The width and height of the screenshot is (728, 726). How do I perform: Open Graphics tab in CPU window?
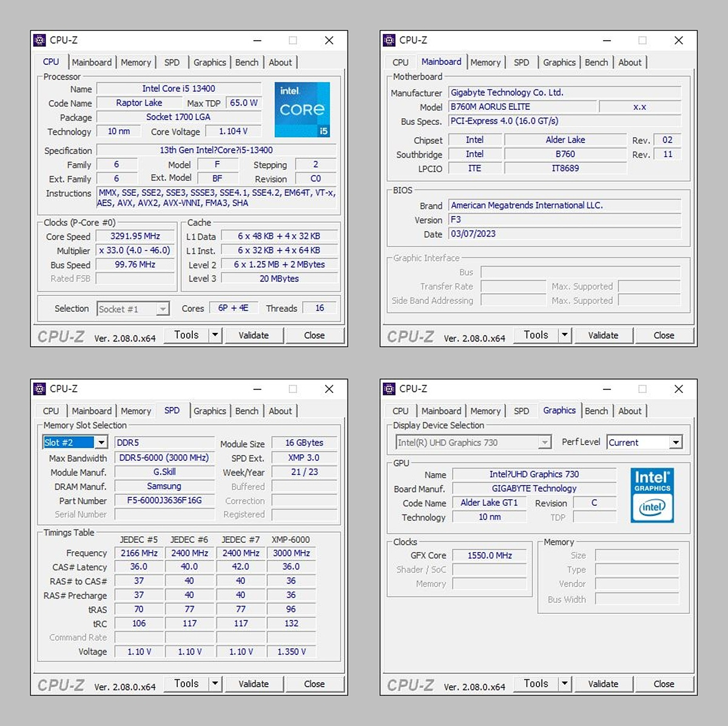(x=210, y=62)
